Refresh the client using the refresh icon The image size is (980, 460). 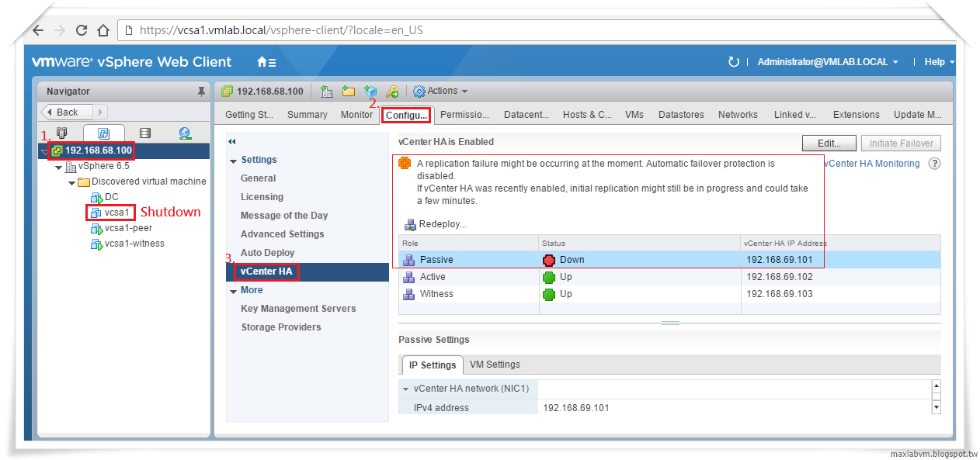(x=734, y=61)
